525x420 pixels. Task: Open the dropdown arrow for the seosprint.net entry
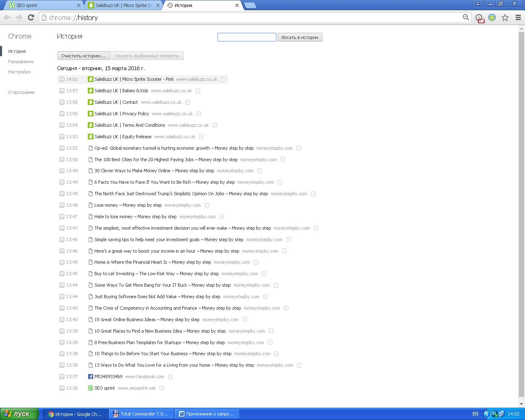tap(162, 388)
